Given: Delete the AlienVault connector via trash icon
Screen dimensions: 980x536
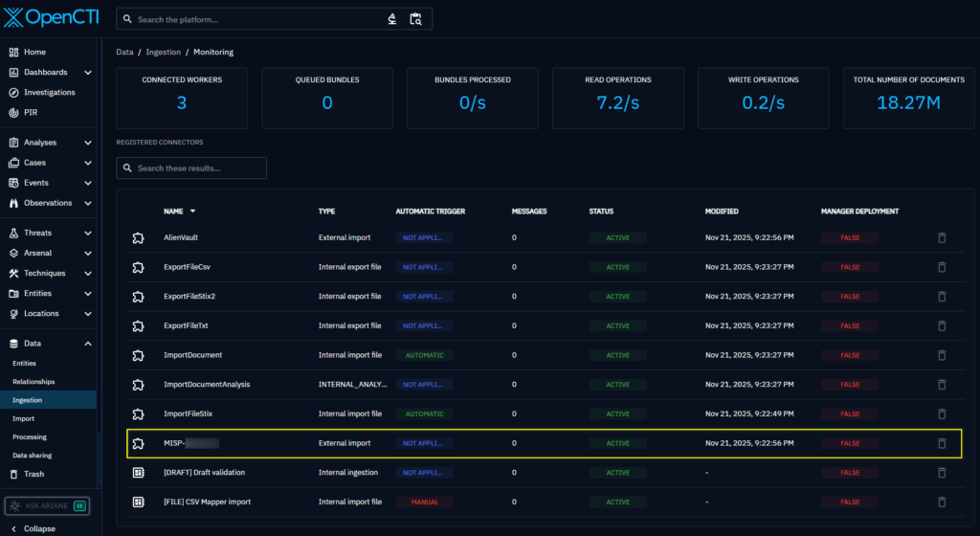Looking at the screenshot, I should point(941,237).
